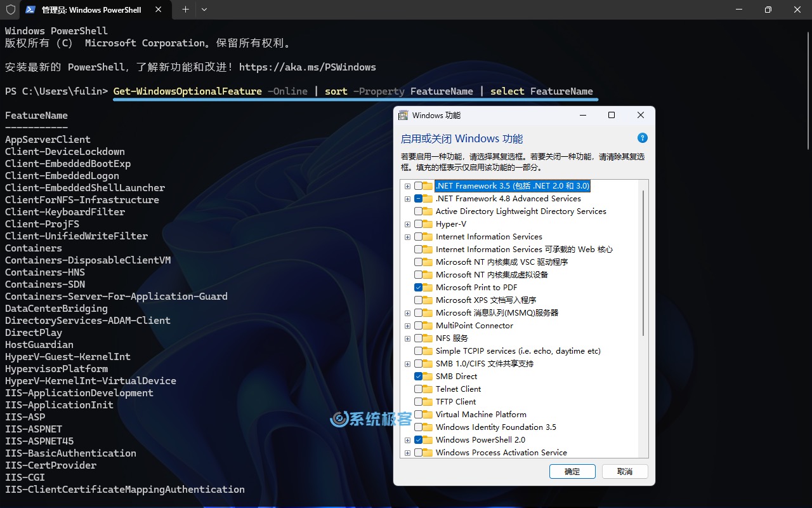812x508 pixels.
Task: Click the Containers-DisposableClientVM output line
Action: (x=88, y=260)
